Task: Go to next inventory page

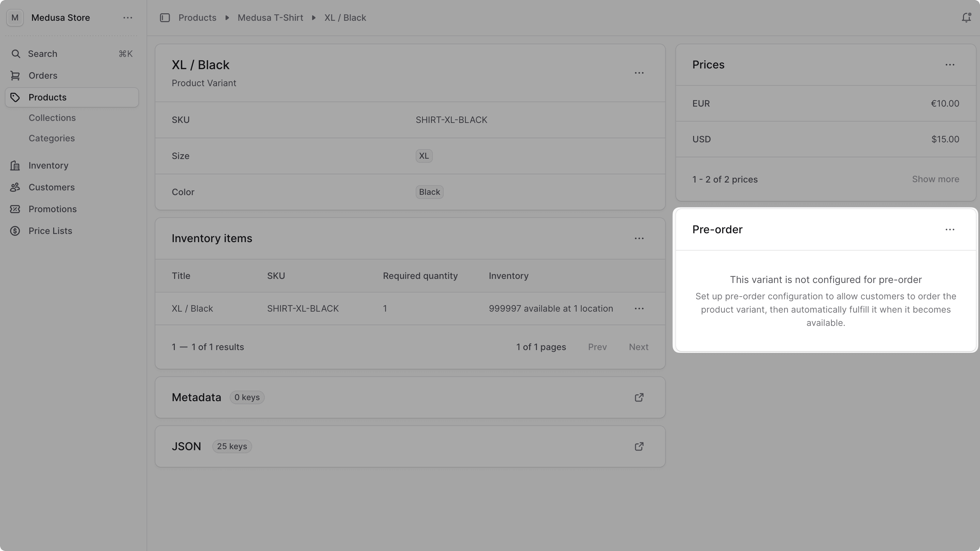Action: [x=638, y=346]
